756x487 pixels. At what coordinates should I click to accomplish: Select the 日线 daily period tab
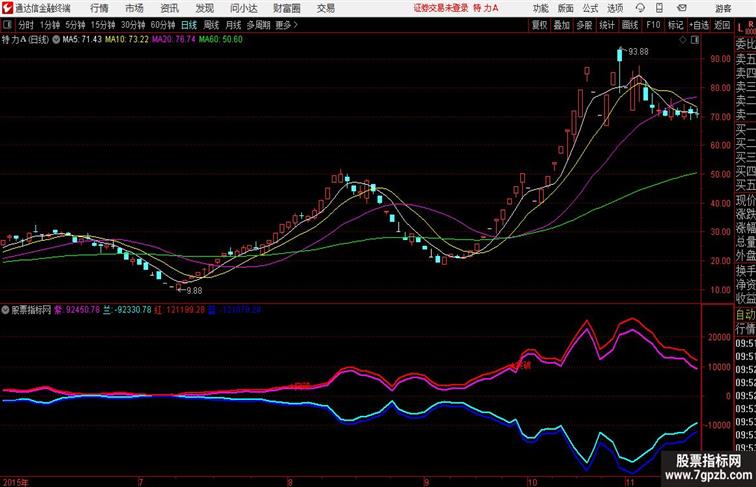pyautogui.click(x=189, y=25)
